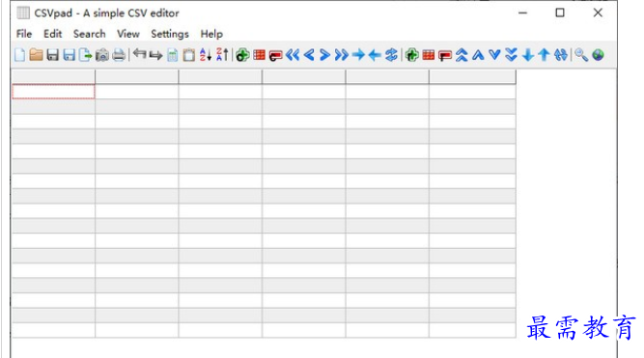This screenshot has height=358, width=644.
Task: Click the single left chevron icon
Action: 309,55
